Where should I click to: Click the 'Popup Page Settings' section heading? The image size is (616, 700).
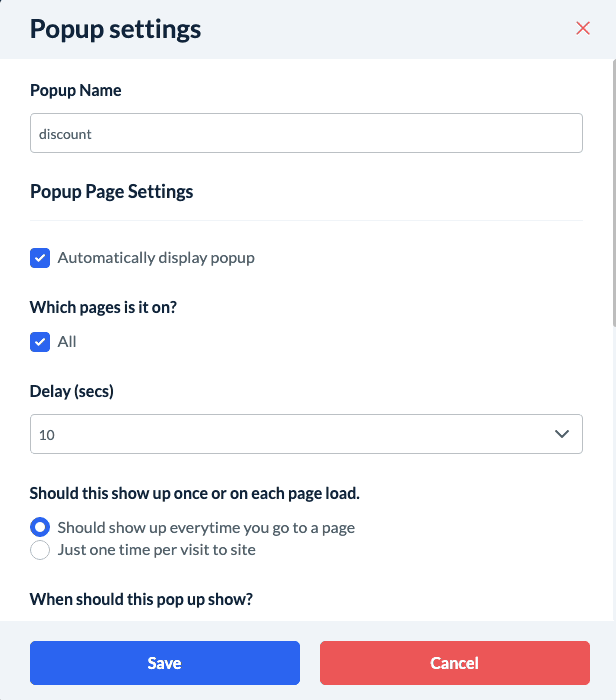tap(112, 191)
